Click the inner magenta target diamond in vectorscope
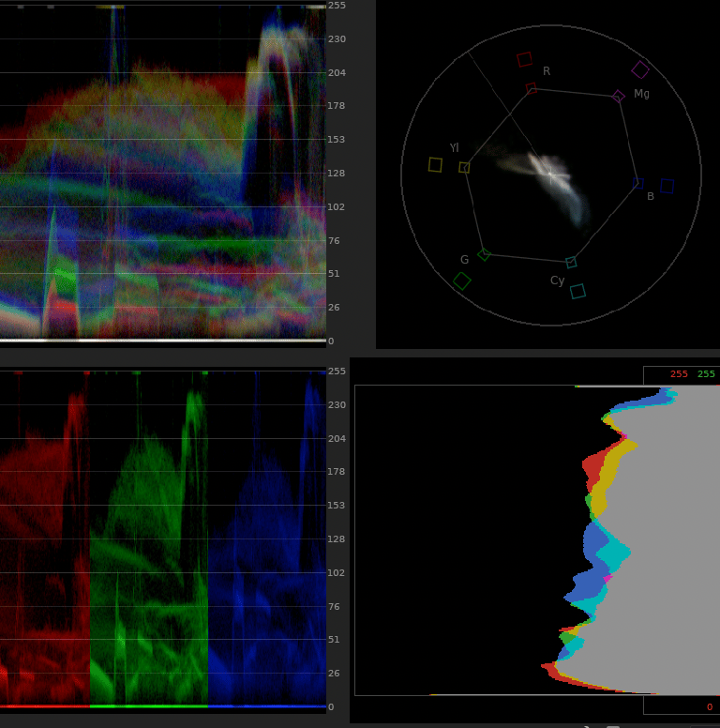 [x=619, y=97]
